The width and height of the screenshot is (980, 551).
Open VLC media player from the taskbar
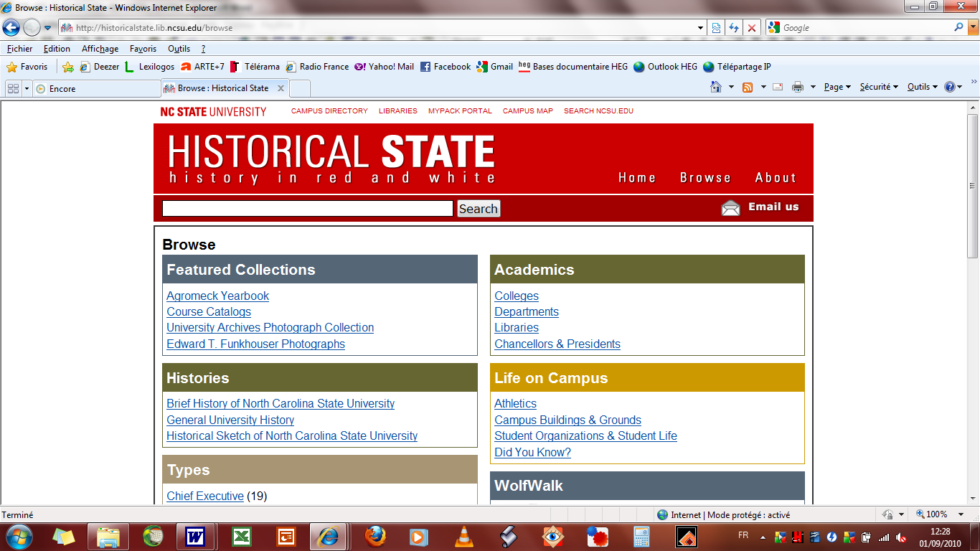465,536
